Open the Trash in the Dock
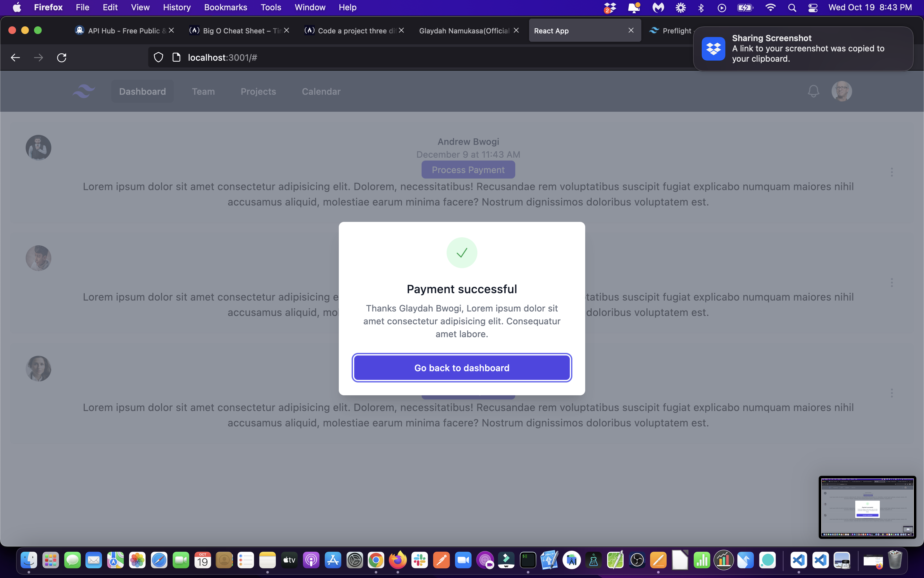This screenshot has width=924, height=578. (x=894, y=560)
